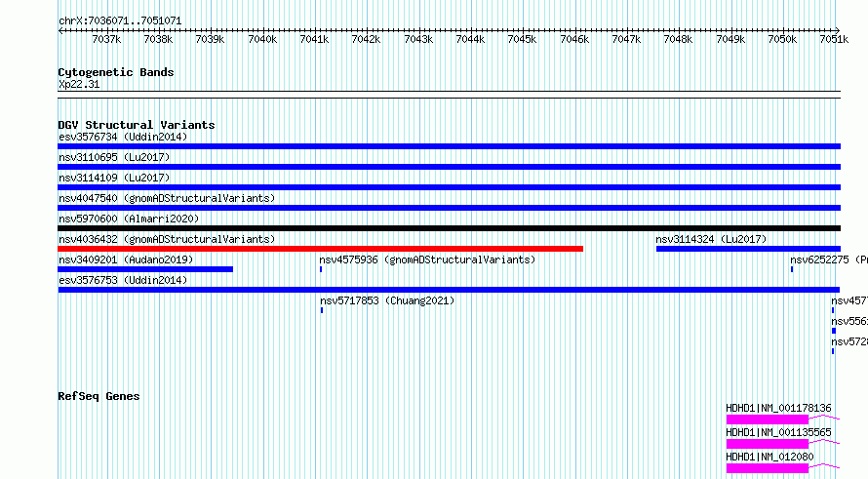Select the red nsv4036432 variant bar
This screenshot has height=479, width=868.
click(321, 249)
